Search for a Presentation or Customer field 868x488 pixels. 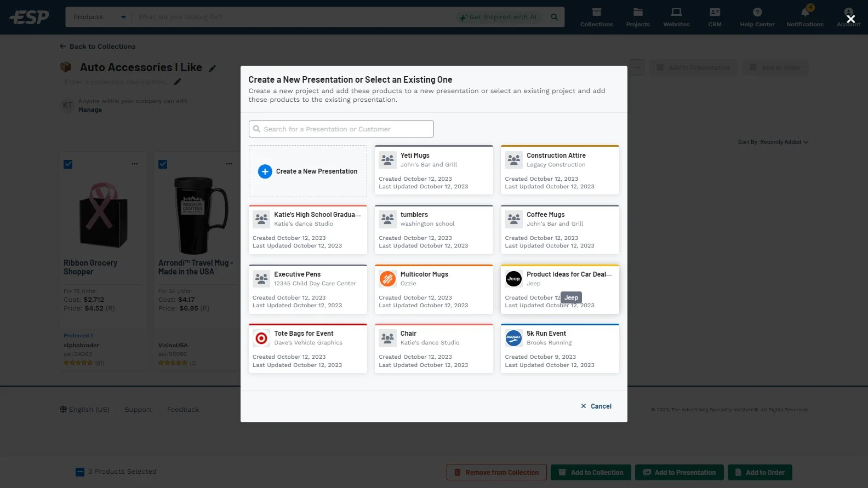[341, 129]
